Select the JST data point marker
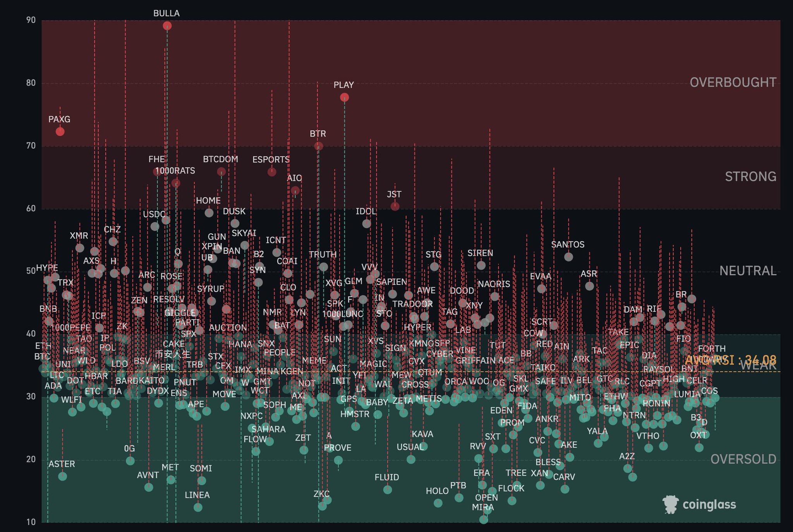Viewport: 793px width, 532px height. [395, 206]
